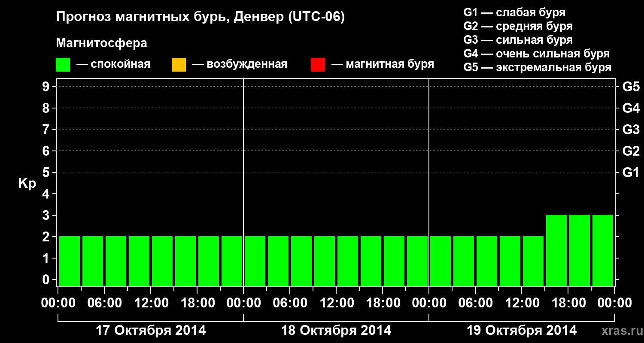Click the '12:00' time label under 19 October
The width and height of the screenshot is (644, 343).
pos(522,303)
